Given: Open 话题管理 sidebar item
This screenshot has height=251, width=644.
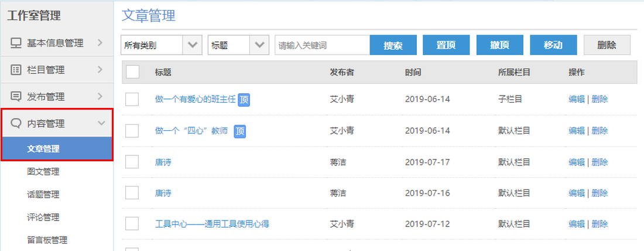Looking at the screenshot, I should coord(43,195).
